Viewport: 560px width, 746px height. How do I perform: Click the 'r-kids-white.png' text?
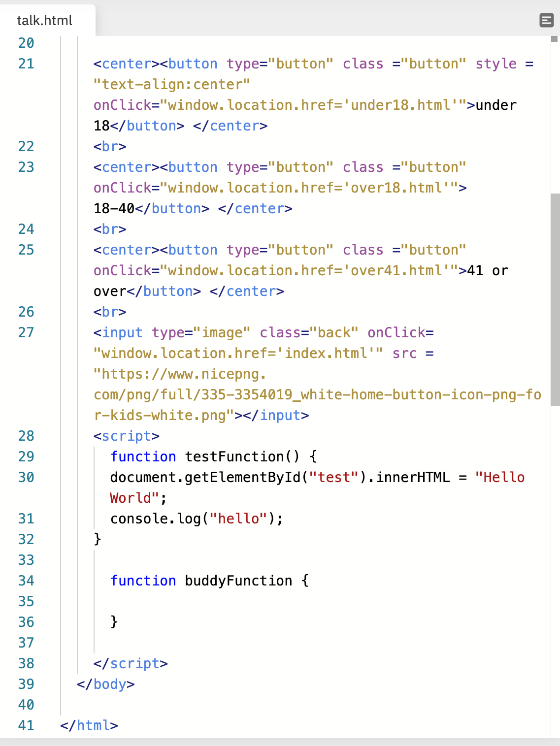click(160, 415)
